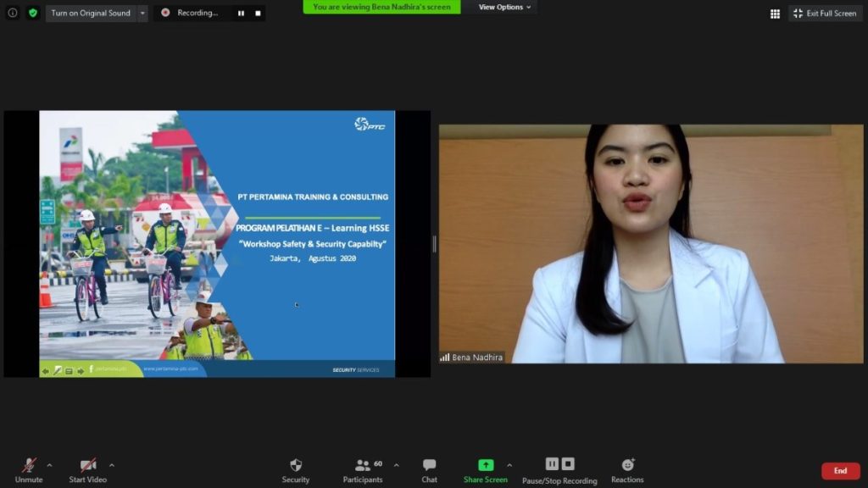Click 'Jakarta, Agustus 2020' slide text
This screenshot has width=868, height=488.
coord(313,258)
